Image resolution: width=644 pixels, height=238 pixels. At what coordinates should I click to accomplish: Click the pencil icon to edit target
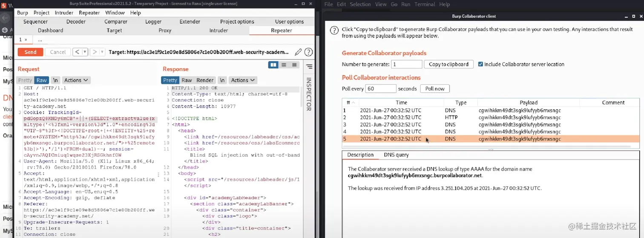pyautogui.click(x=298, y=52)
